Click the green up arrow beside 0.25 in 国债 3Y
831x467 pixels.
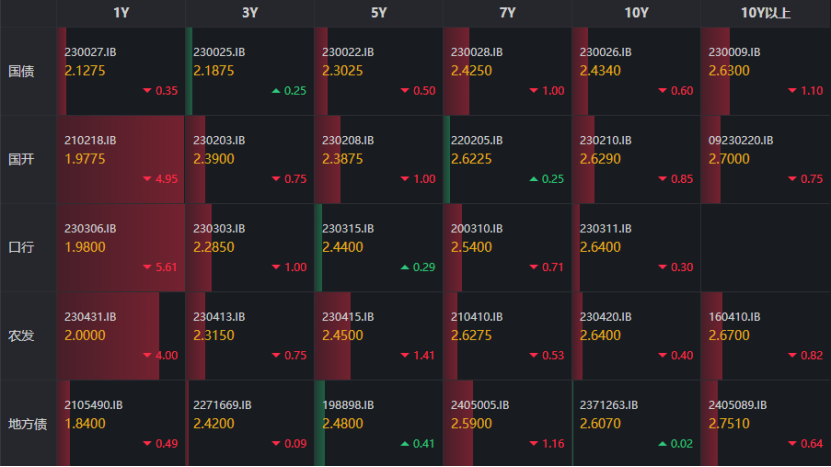[276, 91]
